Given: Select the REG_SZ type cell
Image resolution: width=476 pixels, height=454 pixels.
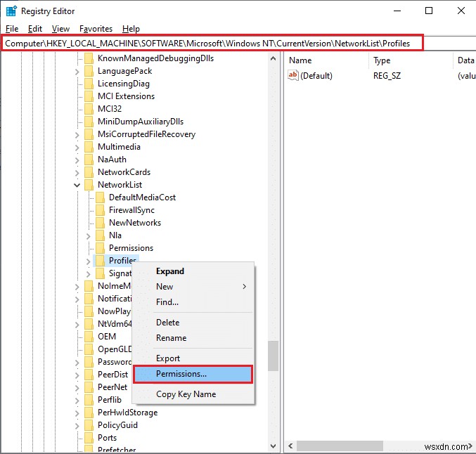Looking at the screenshot, I should click(387, 76).
